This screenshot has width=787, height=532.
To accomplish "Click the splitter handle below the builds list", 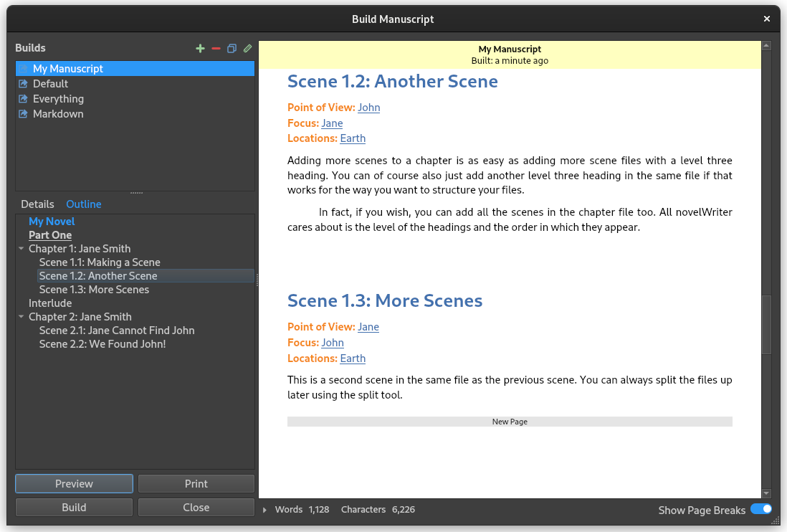I will (136, 193).
